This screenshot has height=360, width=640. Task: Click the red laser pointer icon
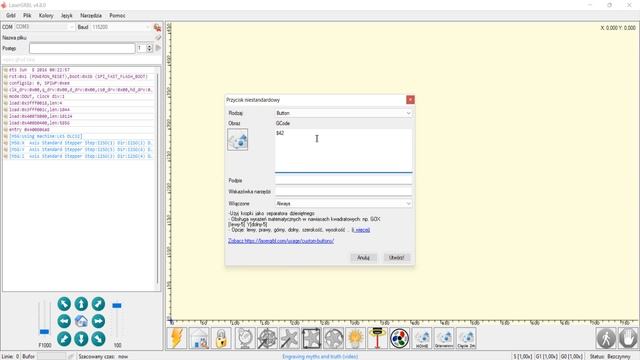[x=377, y=338]
